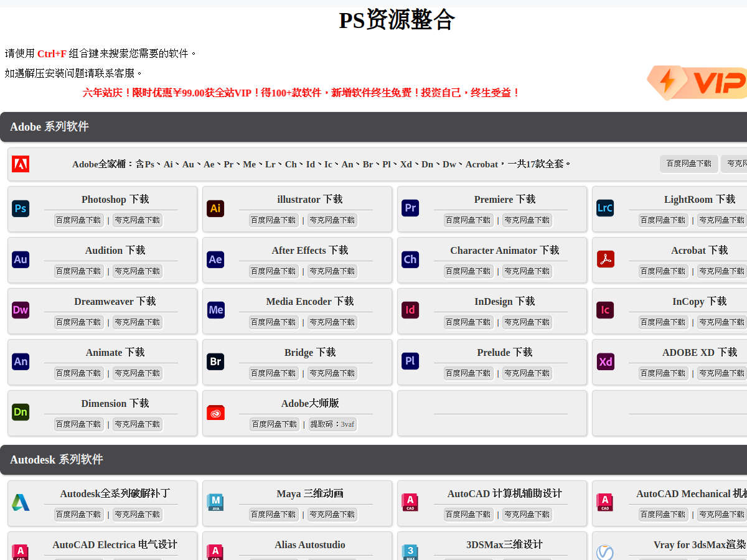The height and width of the screenshot is (560, 747).
Task: Open 百度网盘下载 under Maya 三维动画
Action: coord(273,515)
